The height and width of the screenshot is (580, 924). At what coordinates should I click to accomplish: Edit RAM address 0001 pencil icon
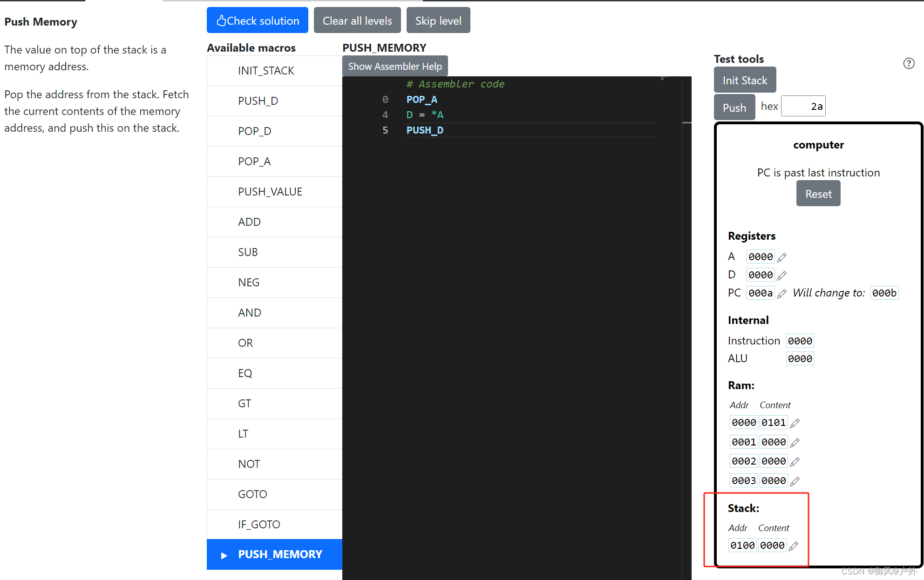[795, 442]
